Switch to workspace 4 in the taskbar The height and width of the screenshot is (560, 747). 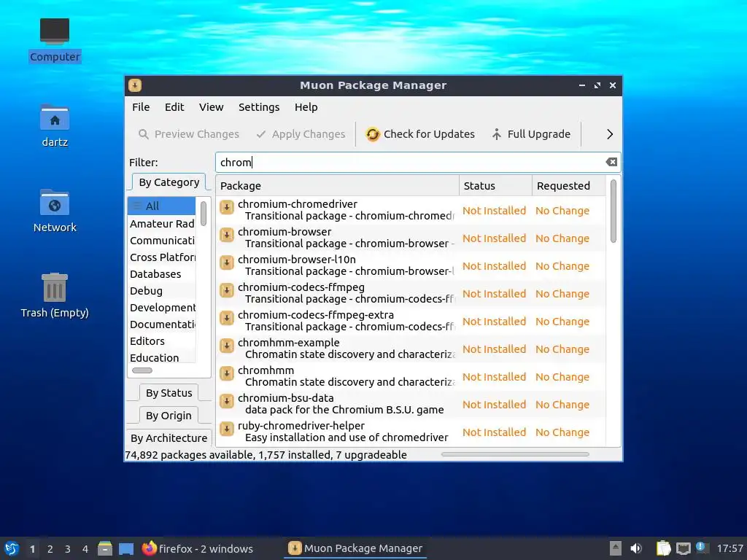(85, 549)
